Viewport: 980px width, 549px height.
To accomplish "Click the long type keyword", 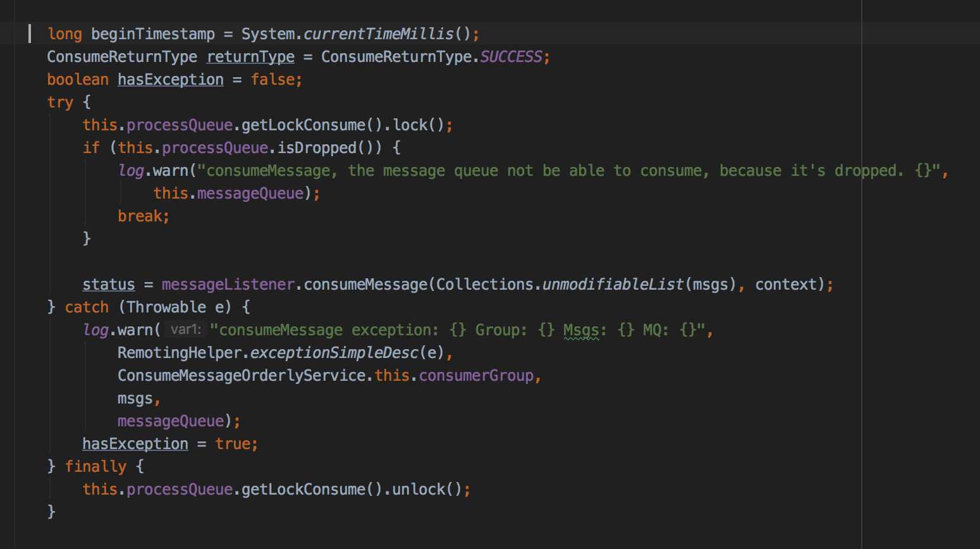I will 64,34.
